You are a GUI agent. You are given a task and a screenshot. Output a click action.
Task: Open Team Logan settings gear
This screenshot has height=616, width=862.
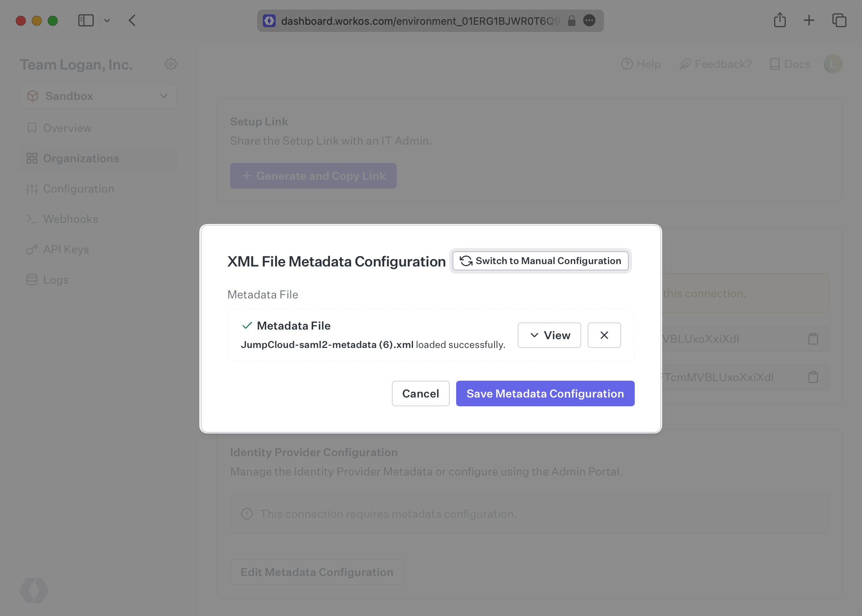(x=171, y=64)
